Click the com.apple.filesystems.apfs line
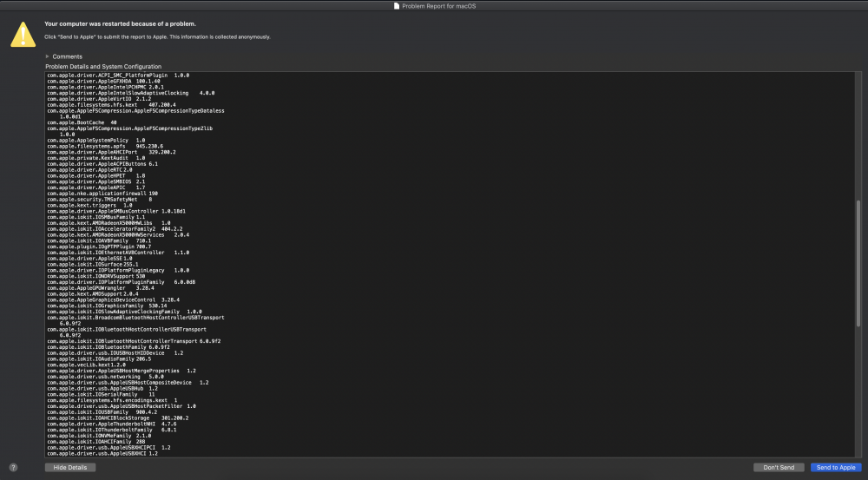The height and width of the screenshot is (480, 868). click(105, 146)
